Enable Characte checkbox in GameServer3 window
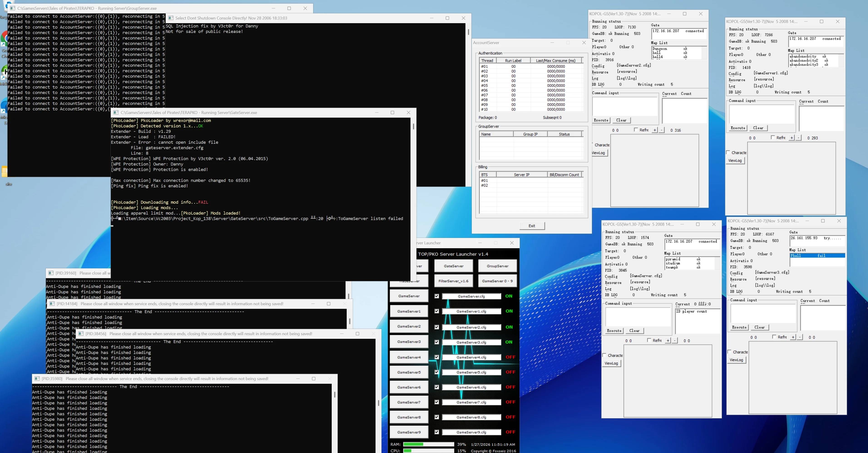The height and width of the screenshot is (453, 868). (x=730, y=352)
